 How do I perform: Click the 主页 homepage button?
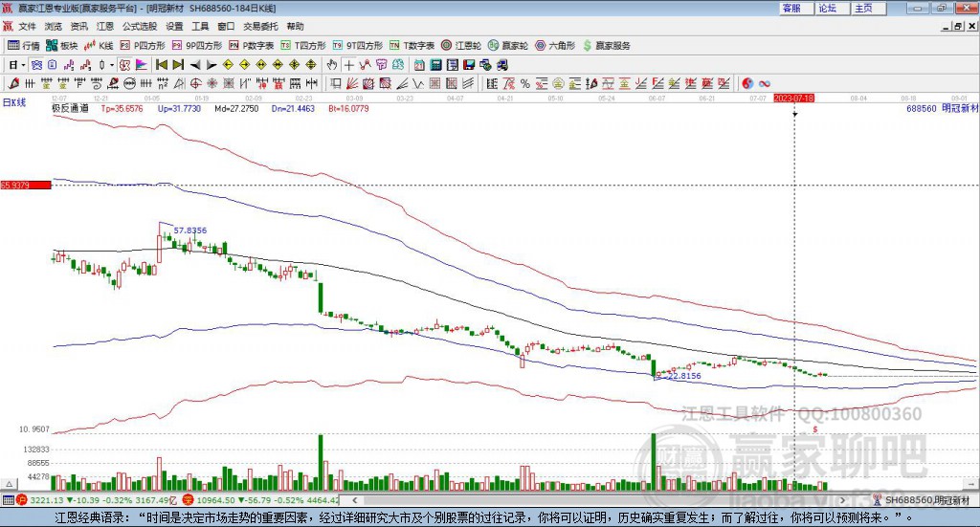[x=863, y=8]
